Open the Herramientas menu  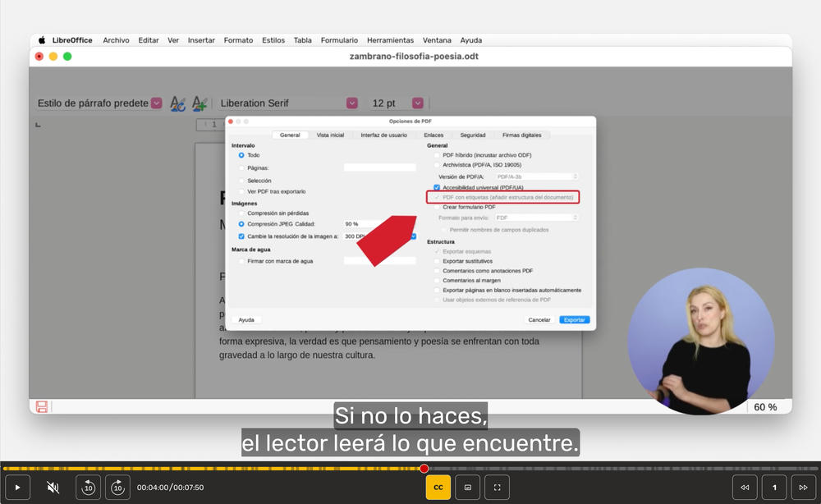tap(390, 39)
